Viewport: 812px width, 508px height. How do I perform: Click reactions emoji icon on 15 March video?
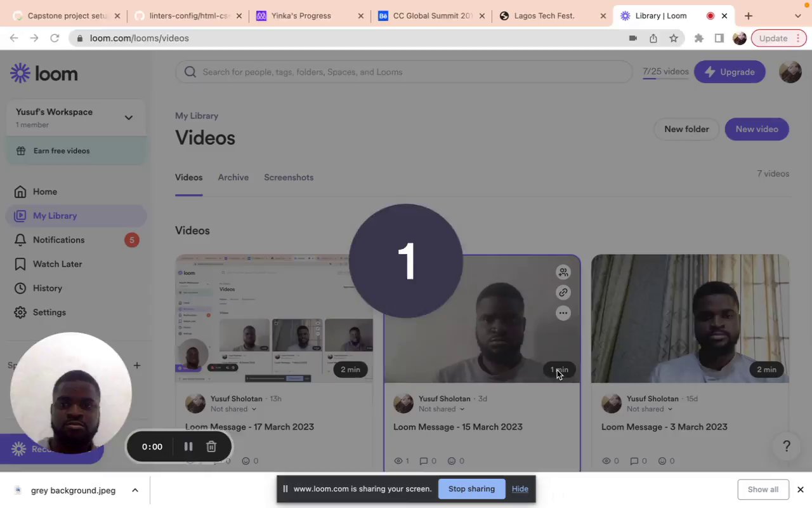[452, 461]
